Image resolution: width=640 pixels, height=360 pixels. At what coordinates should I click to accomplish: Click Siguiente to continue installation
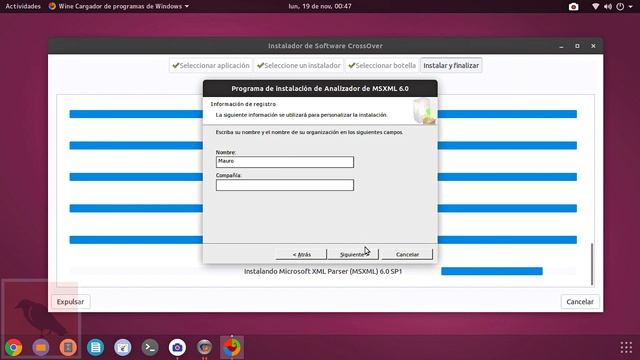[353, 254]
